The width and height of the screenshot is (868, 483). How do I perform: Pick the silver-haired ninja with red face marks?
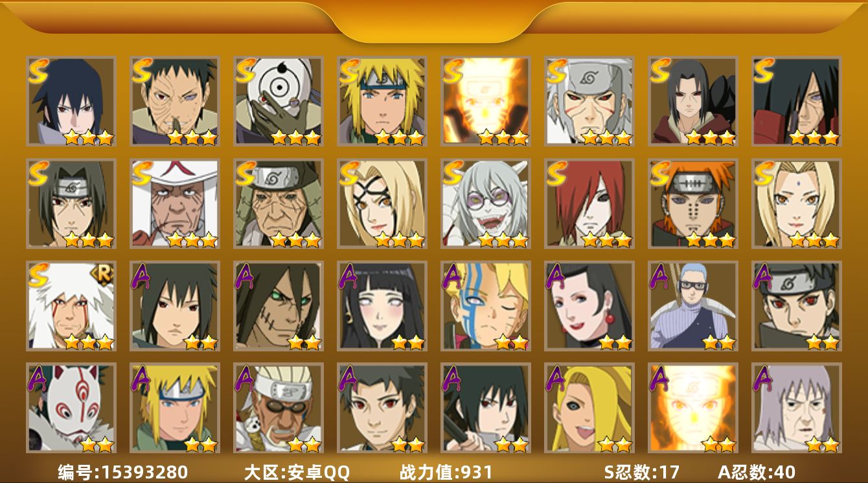589,101
